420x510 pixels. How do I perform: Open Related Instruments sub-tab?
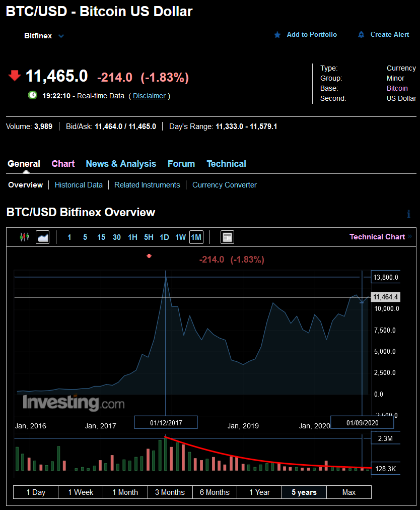click(147, 185)
